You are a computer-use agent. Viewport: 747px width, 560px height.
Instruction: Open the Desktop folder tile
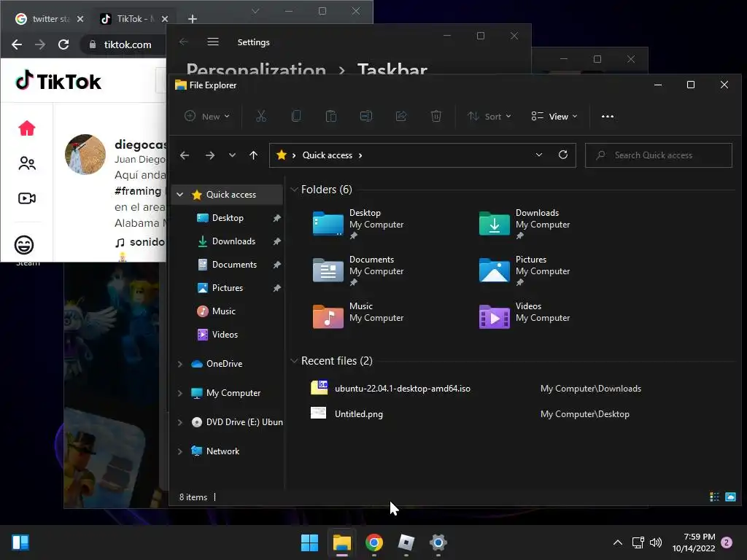pos(358,224)
